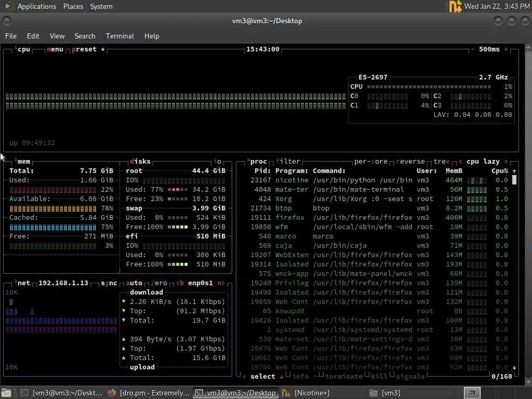Select the wfm process row
Viewport: 532px width, 399px height.
(379, 227)
